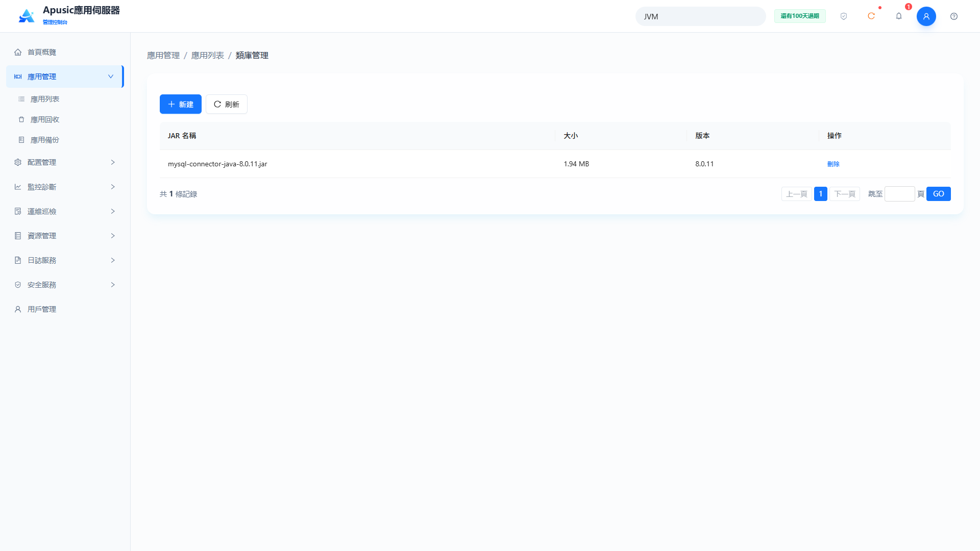Click the 用戶管理 person icon
The width and height of the screenshot is (980, 551).
click(18, 309)
